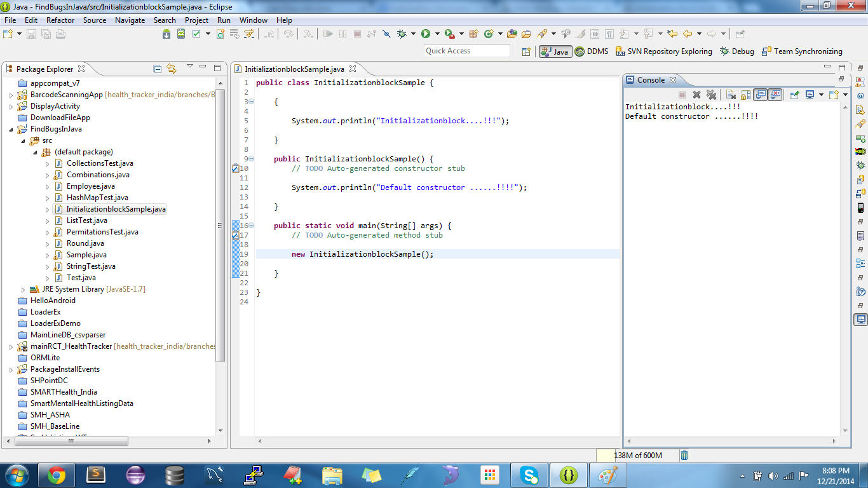Click the Open Type icon
Screen dimensions: 868x488
[x=513, y=34]
